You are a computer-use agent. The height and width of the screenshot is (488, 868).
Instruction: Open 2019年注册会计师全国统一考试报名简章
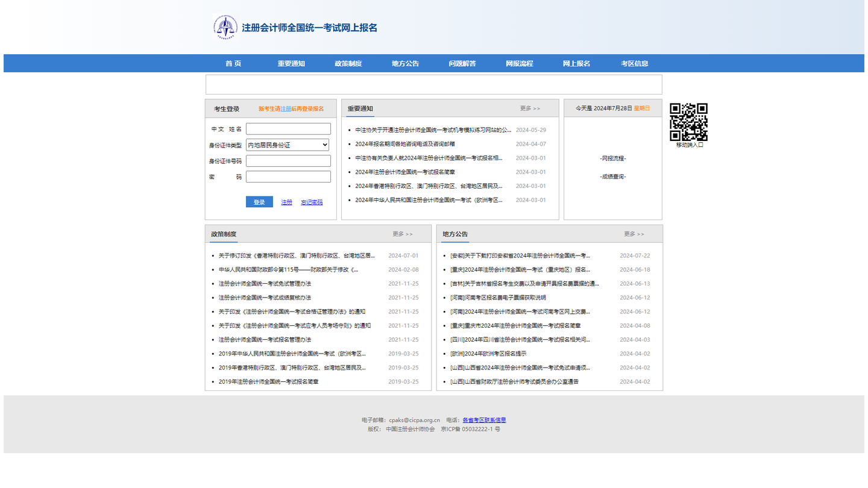click(x=268, y=381)
